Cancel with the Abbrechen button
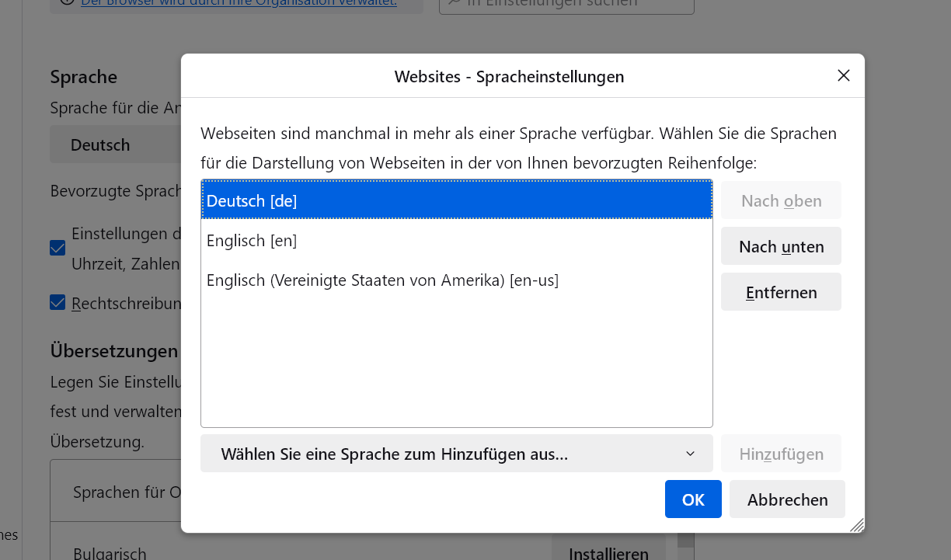951x560 pixels. (x=787, y=499)
